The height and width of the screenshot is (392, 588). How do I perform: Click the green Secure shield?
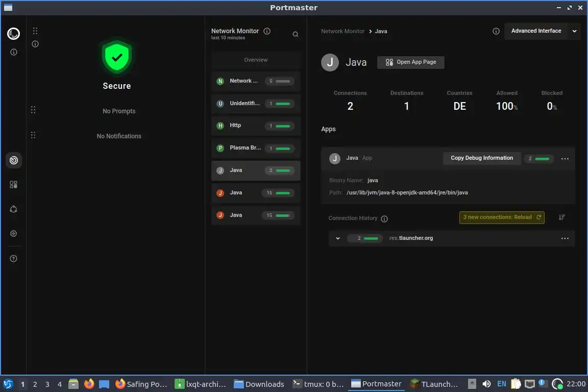(117, 57)
